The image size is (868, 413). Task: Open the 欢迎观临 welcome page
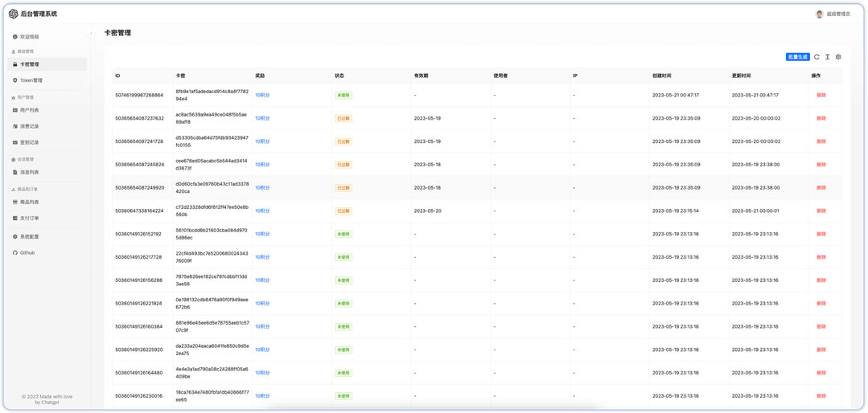(29, 37)
